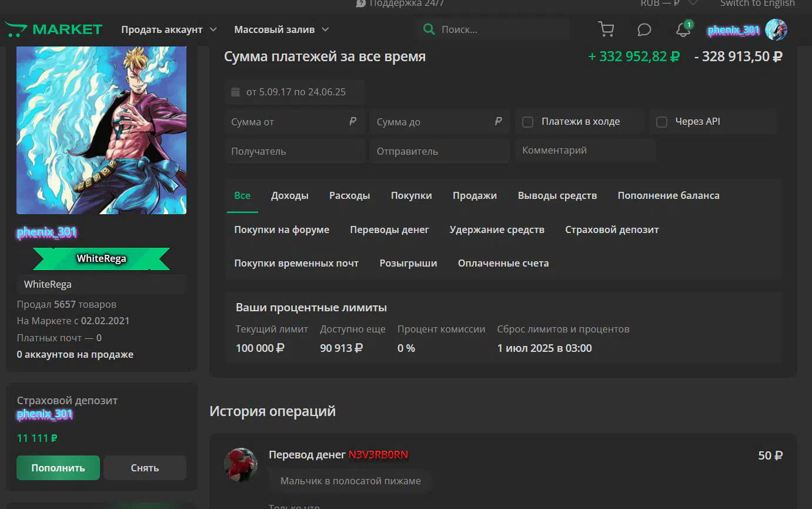Click the MARKET logo
812x509 pixels.
pos(54,29)
